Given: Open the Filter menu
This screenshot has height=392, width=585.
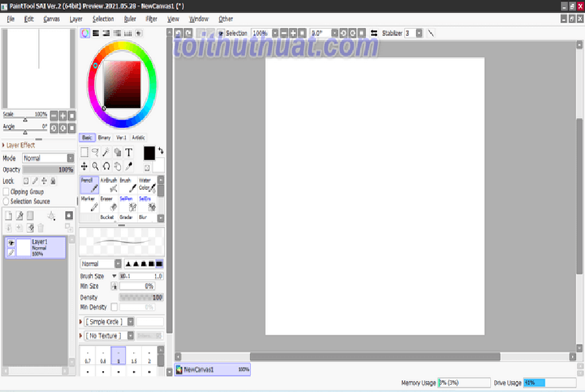Looking at the screenshot, I should [x=151, y=19].
